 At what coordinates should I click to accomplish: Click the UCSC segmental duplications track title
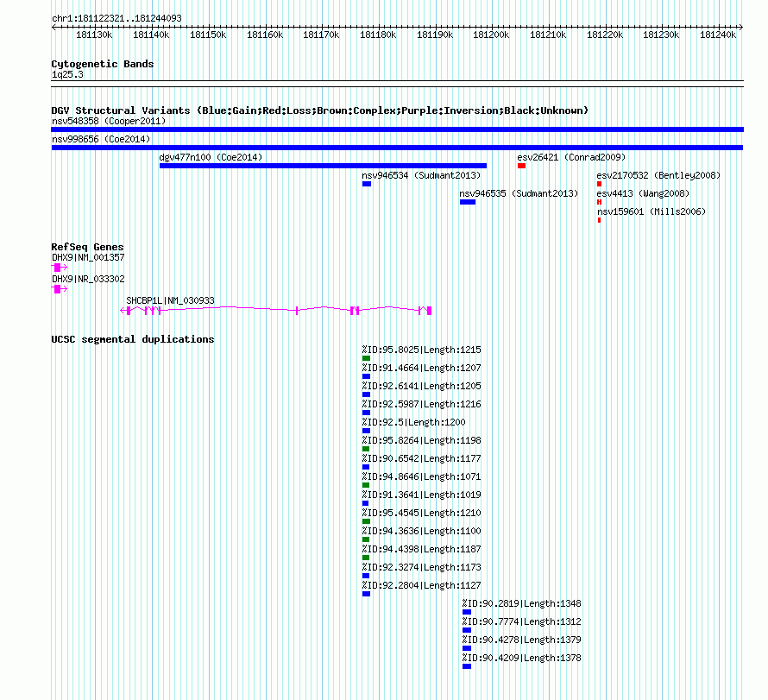pyautogui.click(x=133, y=339)
